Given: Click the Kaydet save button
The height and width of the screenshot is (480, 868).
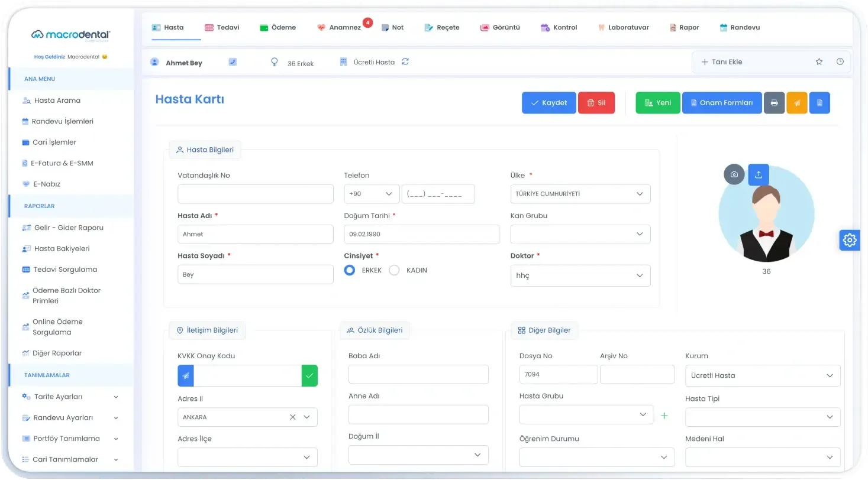Looking at the screenshot, I should click(549, 103).
